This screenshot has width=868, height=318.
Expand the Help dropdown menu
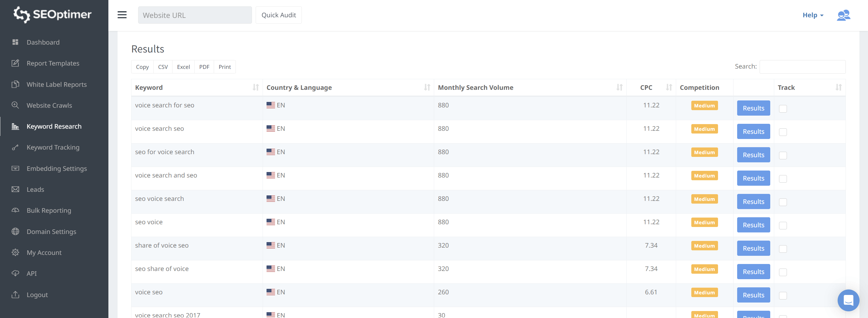click(812, 15)
